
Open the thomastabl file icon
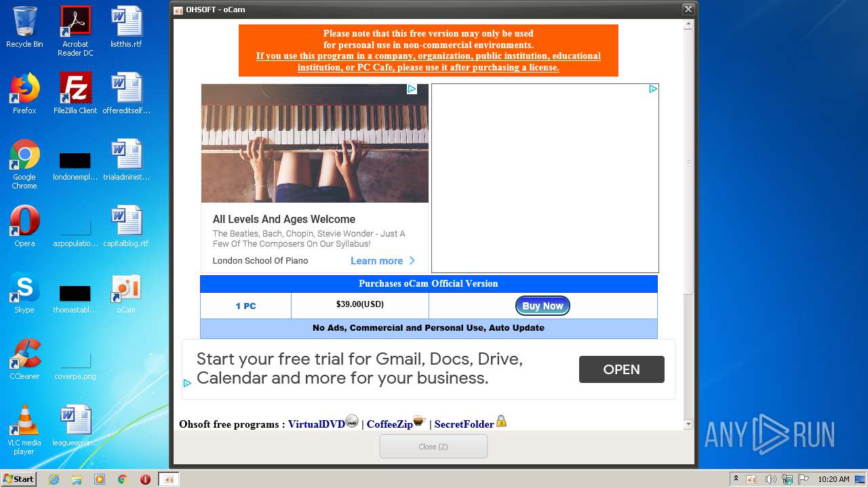coord(75,300)
